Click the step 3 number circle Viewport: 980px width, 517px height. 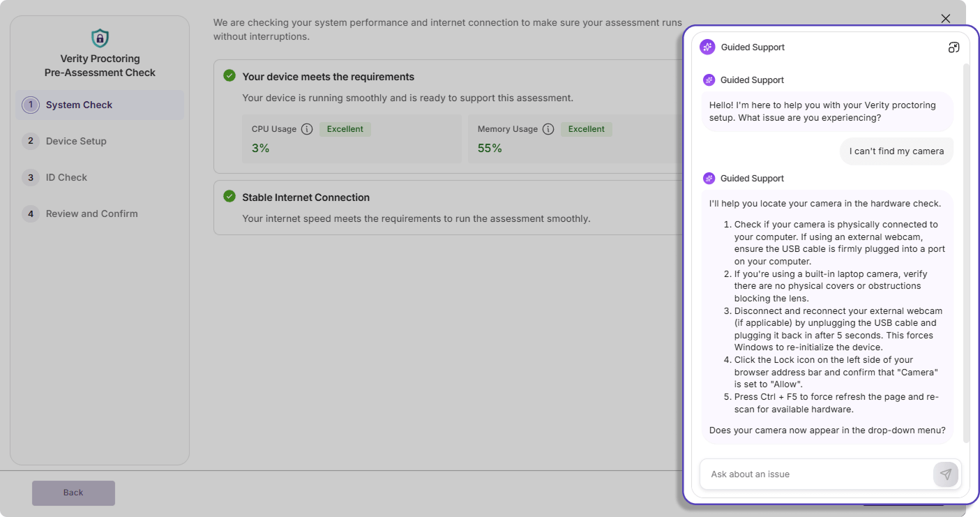coord(30,177)
